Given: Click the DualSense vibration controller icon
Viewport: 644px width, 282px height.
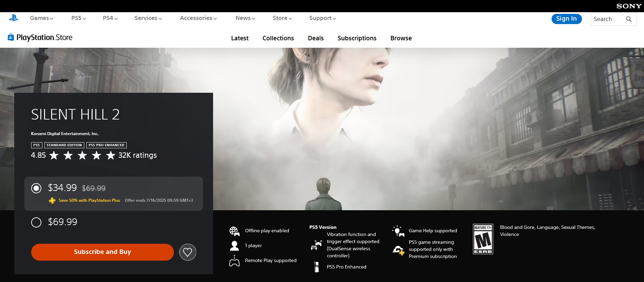Looking at the screenshot, I should (x=316, y=245).
